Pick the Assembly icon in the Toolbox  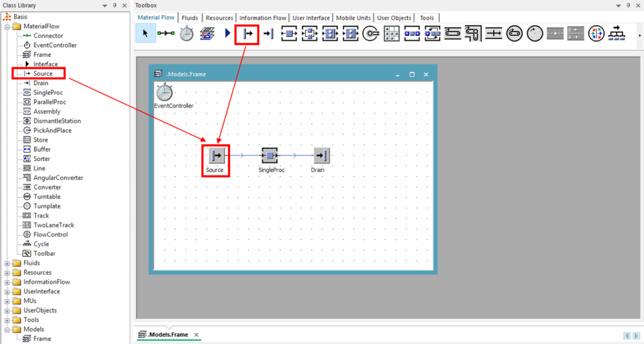330,34
